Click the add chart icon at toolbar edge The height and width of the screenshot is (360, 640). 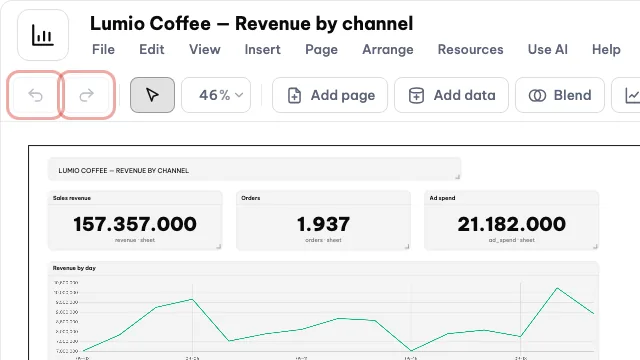point(629,95)
